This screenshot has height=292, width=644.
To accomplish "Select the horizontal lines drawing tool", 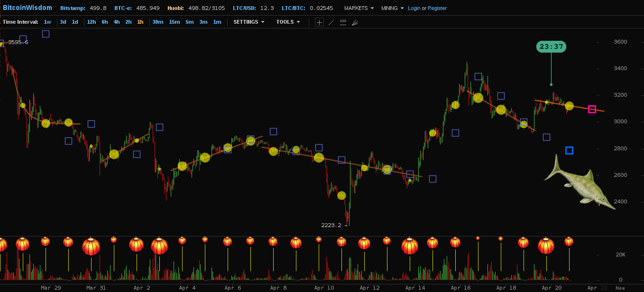I will 343,22.
